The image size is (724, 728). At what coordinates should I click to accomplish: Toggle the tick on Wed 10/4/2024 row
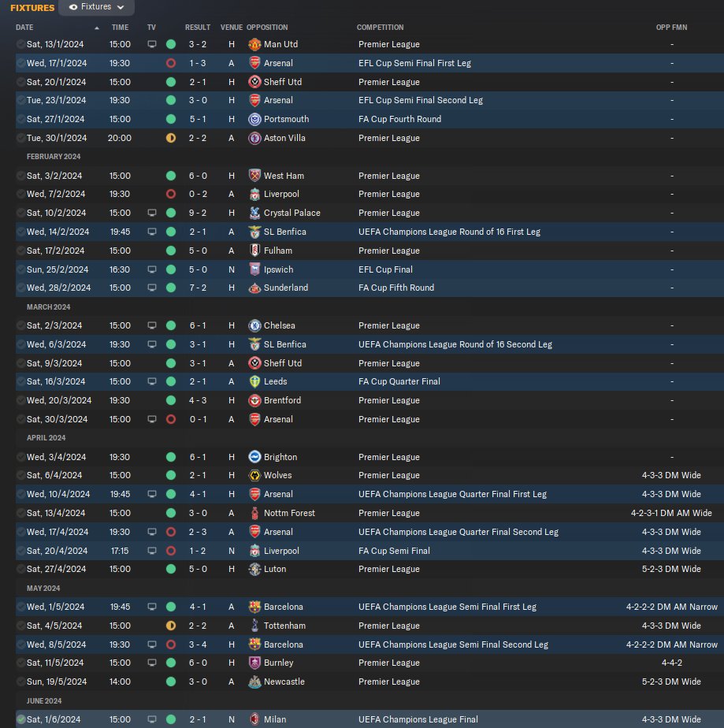click(20, 495)
